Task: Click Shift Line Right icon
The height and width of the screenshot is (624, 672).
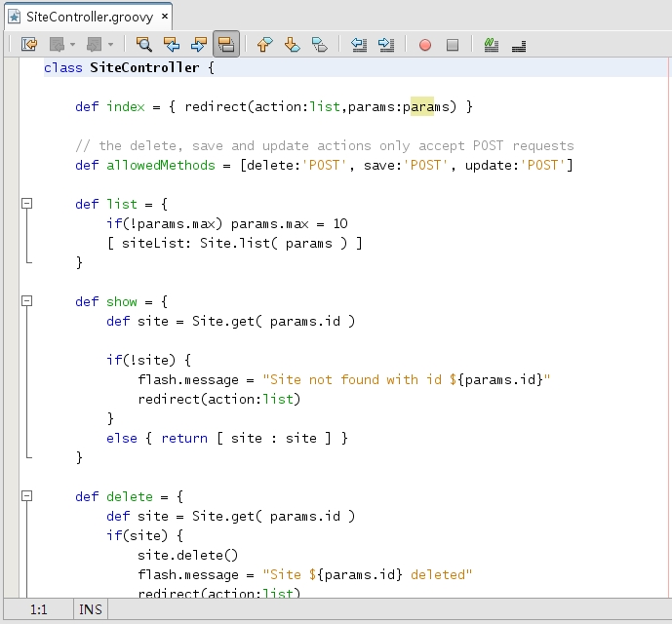Action: (386, 44)
